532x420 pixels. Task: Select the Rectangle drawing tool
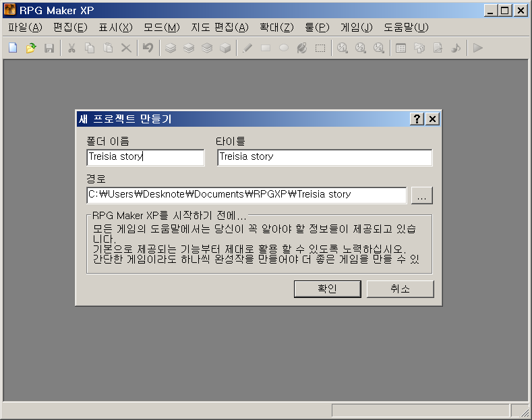(266, 48)
